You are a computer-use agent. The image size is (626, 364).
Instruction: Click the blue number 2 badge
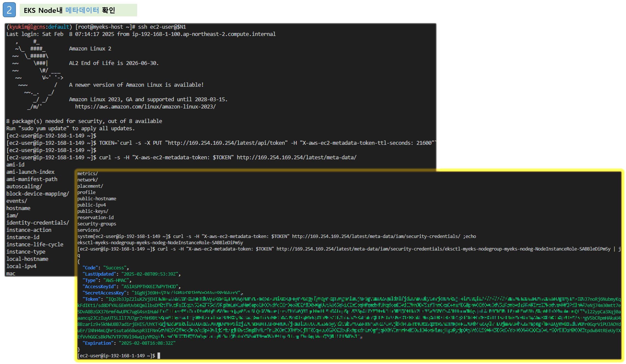pyautogui.click(x=9, y=10)
